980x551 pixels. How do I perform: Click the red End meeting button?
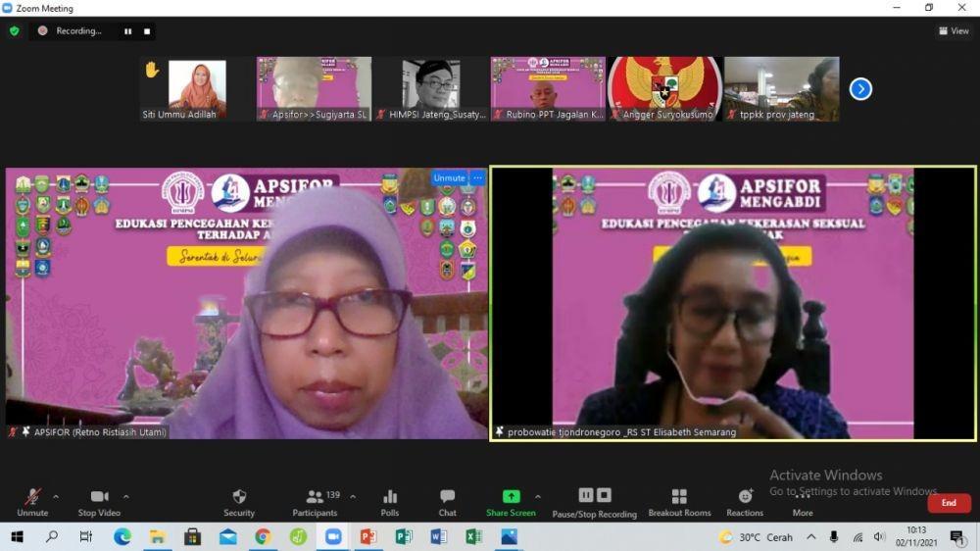[949, 503]
